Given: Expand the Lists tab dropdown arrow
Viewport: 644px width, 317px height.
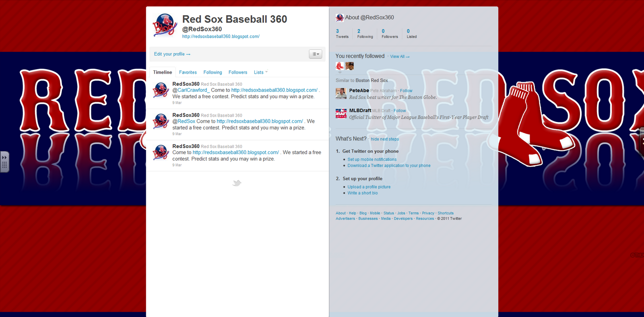Looking at the screenshot, I should [x=266, y=72].
